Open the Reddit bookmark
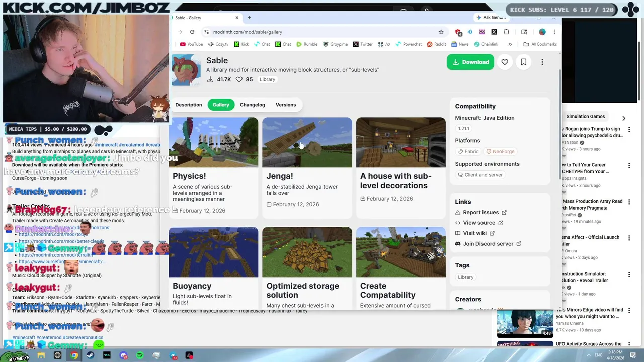644x362 pixels. coord(436,44)
